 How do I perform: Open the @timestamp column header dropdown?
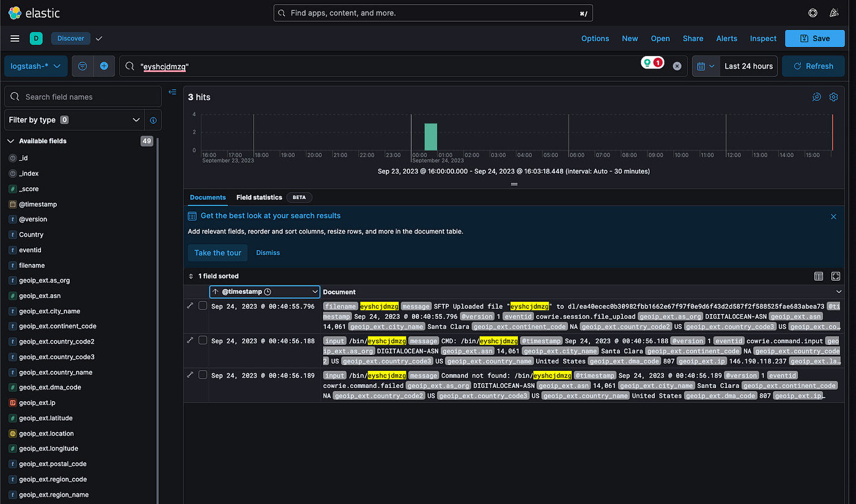click(315, 292)
